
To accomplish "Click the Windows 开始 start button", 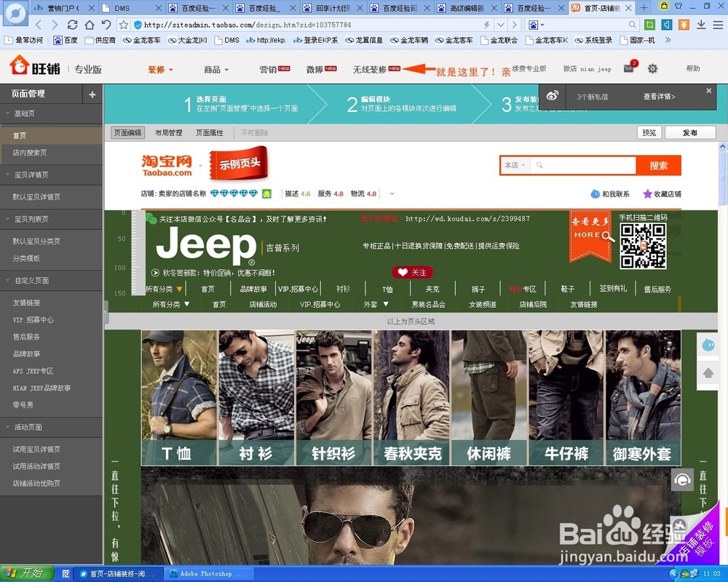I will click(x=27, y=574).
